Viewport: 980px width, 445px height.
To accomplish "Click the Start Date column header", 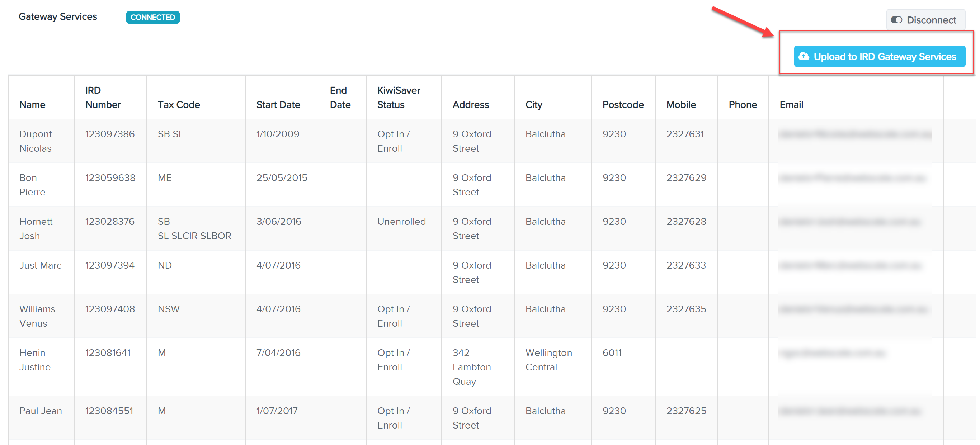I will (278, 105).
